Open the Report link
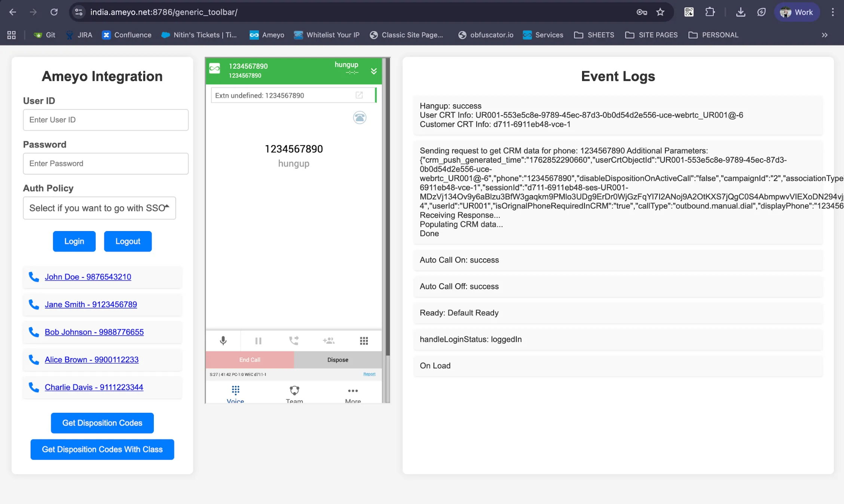Screen dimensions: 844x504 coord(369,374)
